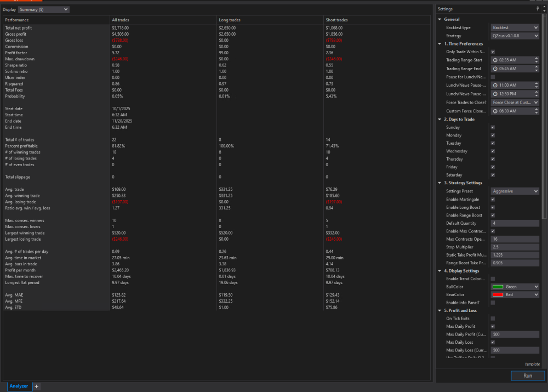The width and height of the screenshot is (548, 392).
Task: Click the clock icon in Trading Range-End
Action: 495,69
